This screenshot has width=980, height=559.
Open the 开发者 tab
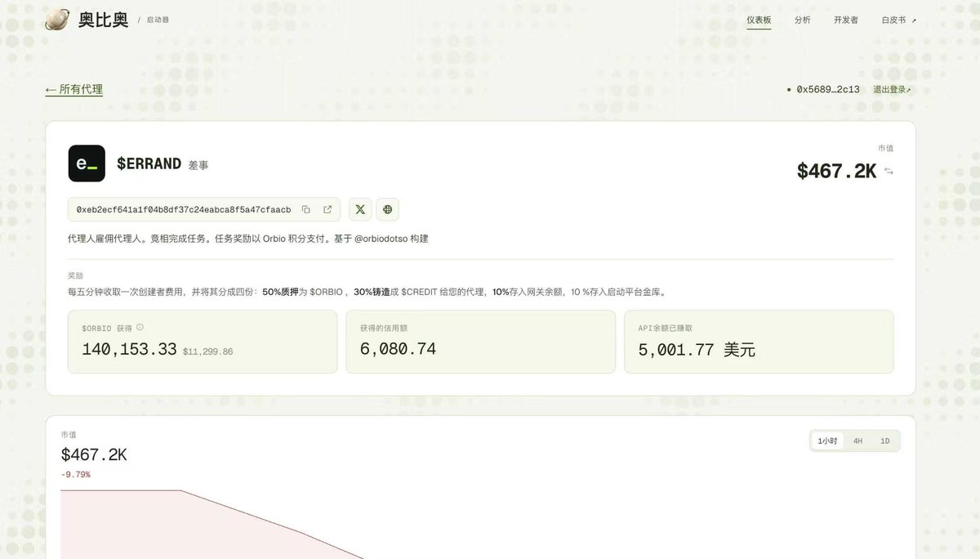click(846, 20)
